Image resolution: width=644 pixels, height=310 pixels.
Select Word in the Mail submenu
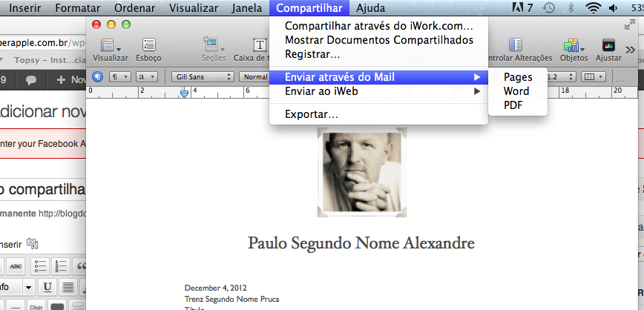click(516, 91)
